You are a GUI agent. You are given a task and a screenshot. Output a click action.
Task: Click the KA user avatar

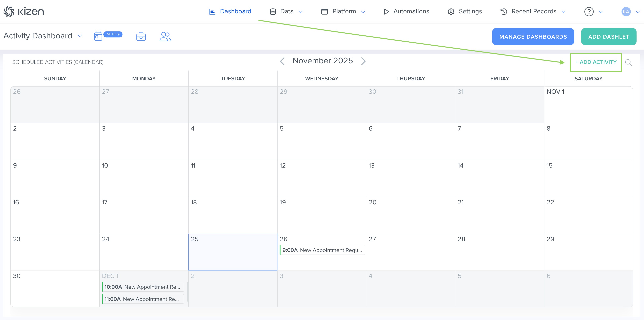[626, 12]
